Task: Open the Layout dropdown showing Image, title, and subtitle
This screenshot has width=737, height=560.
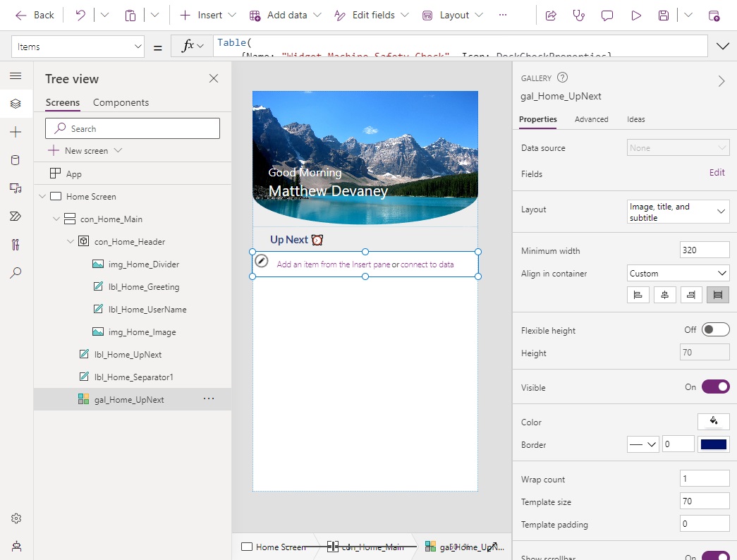Action: click(x=677, y=211)
